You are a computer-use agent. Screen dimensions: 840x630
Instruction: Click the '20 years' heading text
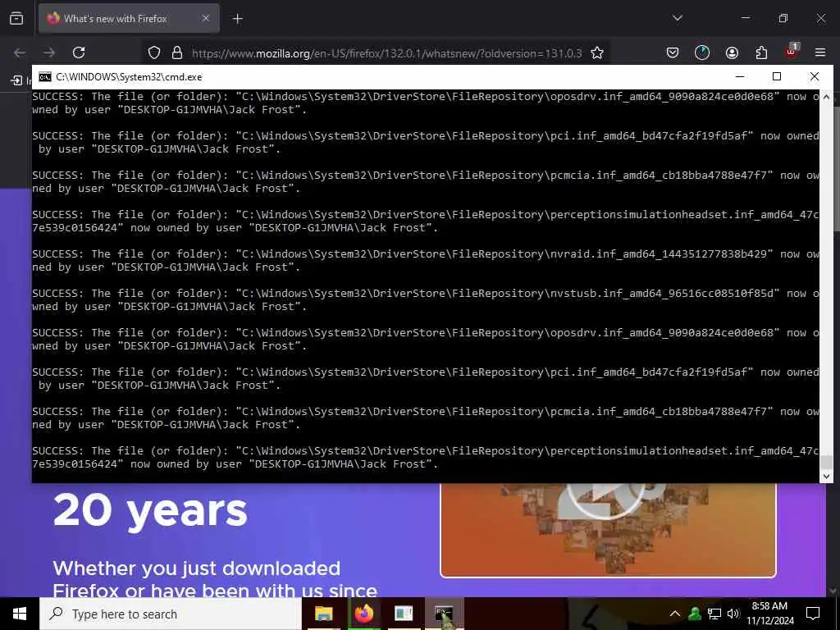tap(150, 510)
